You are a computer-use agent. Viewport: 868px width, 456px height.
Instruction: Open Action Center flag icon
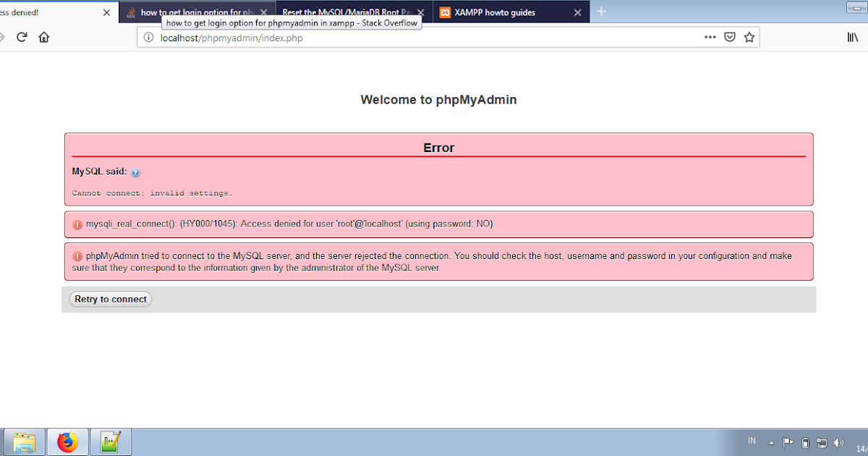(788, 442)
